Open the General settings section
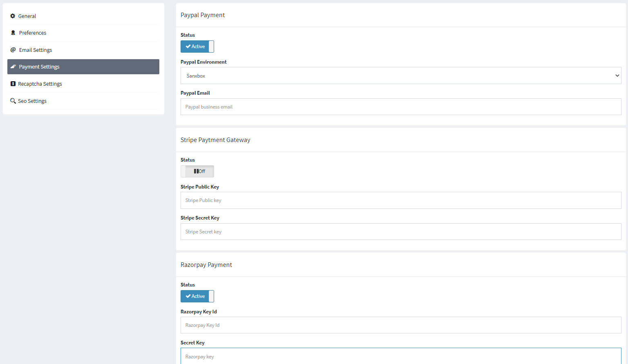 (x=83, y=16)
